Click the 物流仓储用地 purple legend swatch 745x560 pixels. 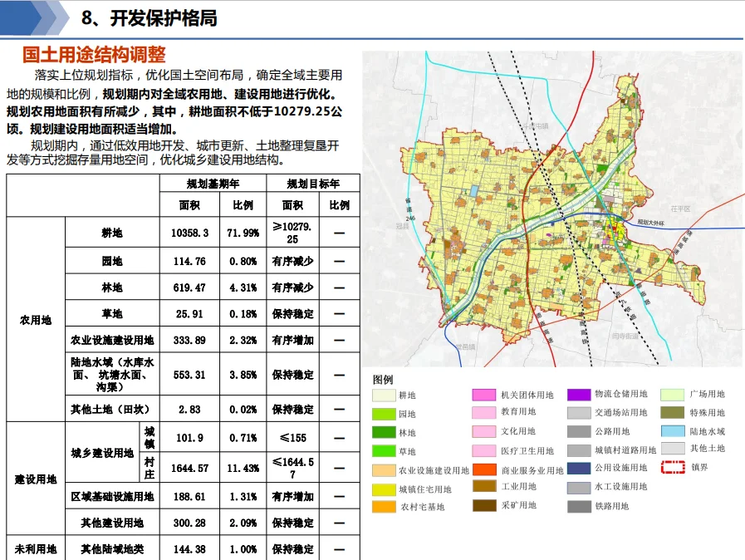tap(579, 395)
